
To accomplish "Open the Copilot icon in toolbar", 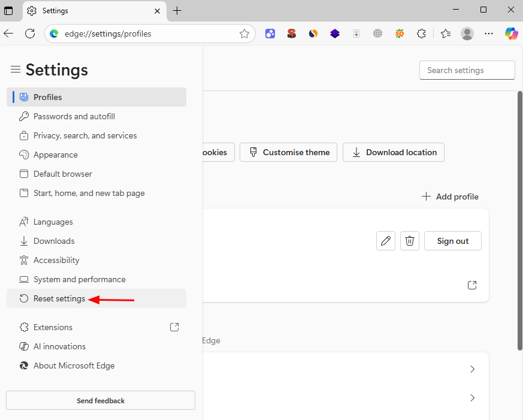I will coord(511,34).
